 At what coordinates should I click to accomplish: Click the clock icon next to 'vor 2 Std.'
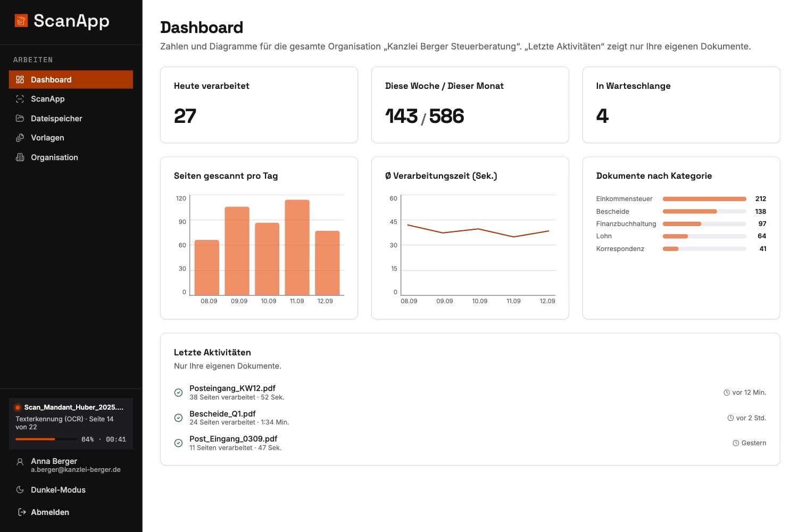[730, 418]
